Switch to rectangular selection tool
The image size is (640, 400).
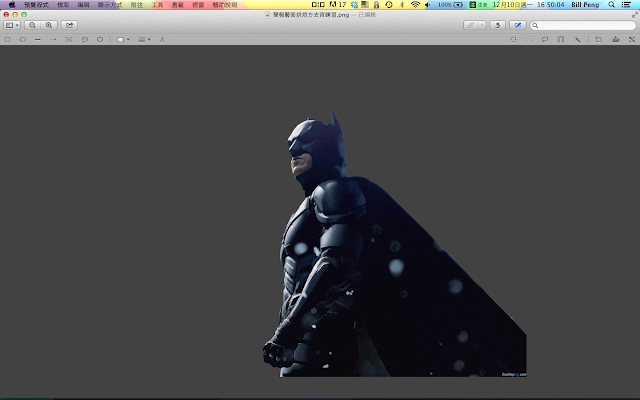point(513,40)
